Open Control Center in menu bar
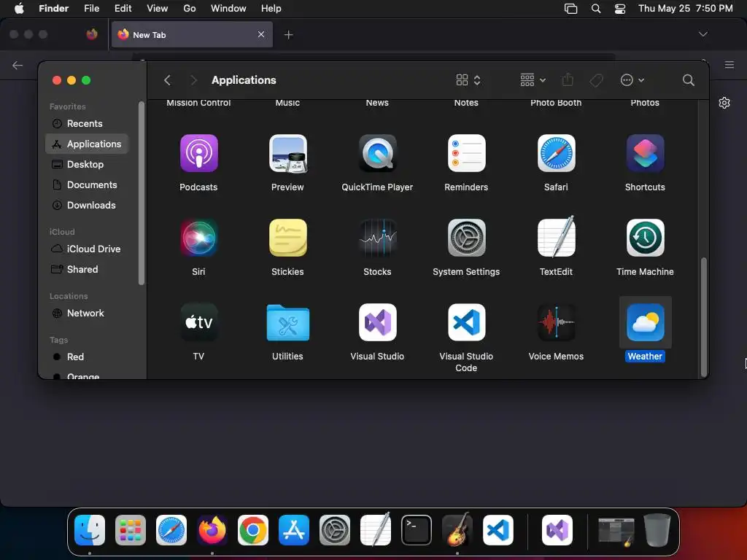This screenshot has width=747, height=560. pyautogui.click(x=620, y=9)
